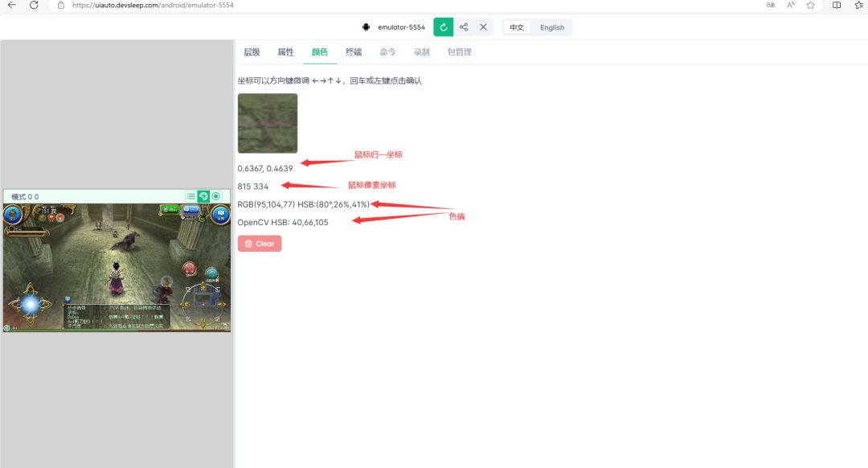Open the 包管理 tab

460,52
